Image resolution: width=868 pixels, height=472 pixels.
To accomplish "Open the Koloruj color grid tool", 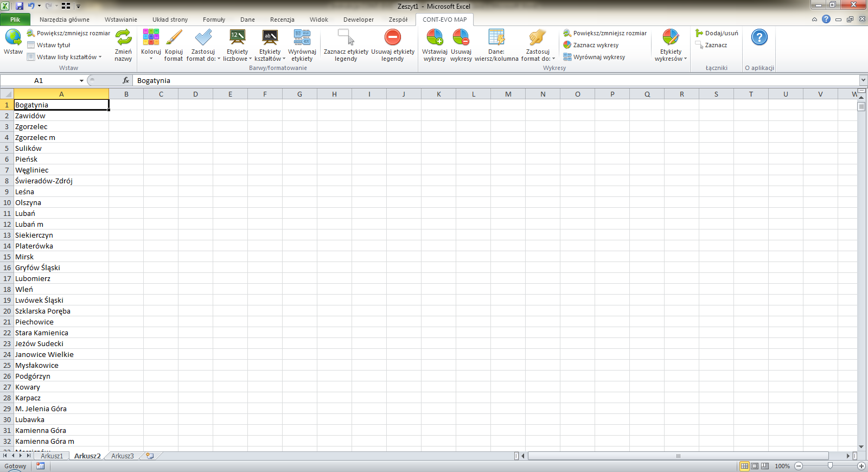I will [151, 37].
